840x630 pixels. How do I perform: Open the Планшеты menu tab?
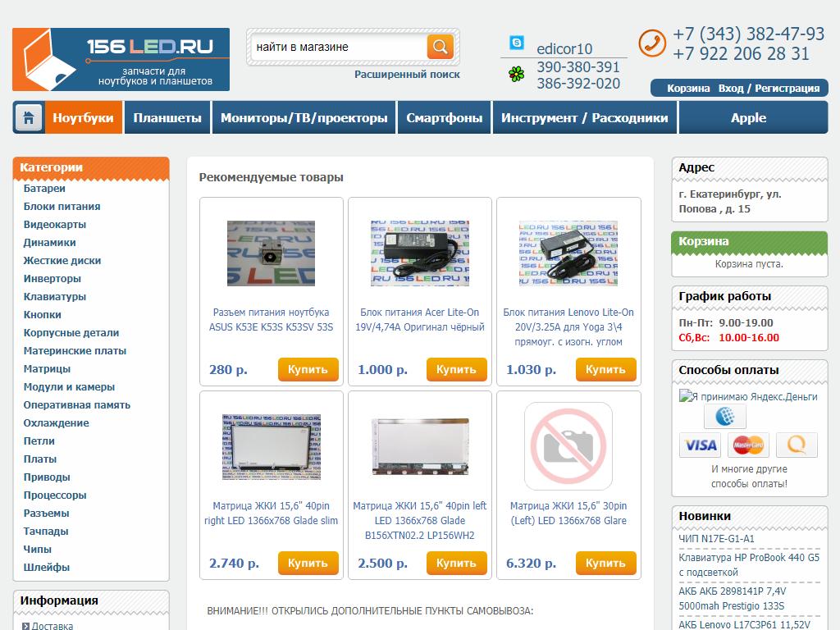point(167,117)
